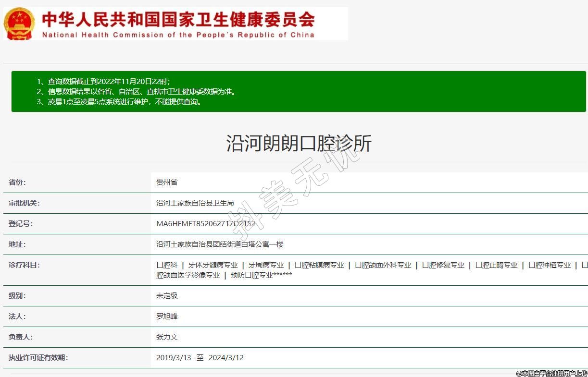Click the 沿河朗朗口腔诊所 page heading
588x377 pixels.
(x=299, y=144)
